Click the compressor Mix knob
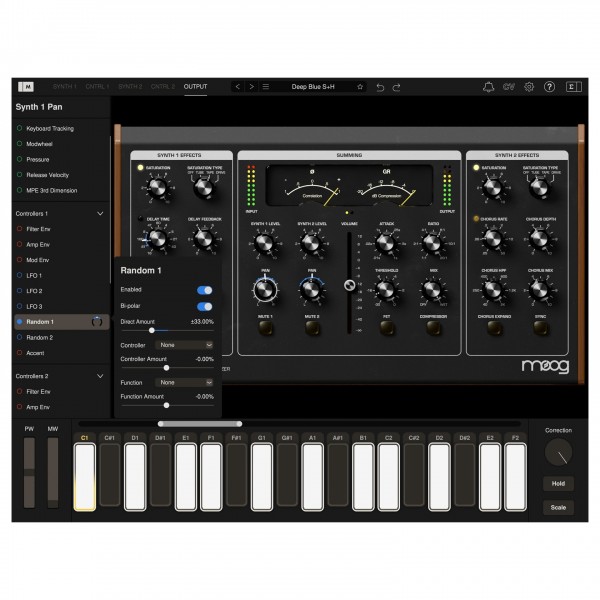Image resolution: width=600 pixels, height=600 pixels. pyautogui.click(x=432, y=290)
